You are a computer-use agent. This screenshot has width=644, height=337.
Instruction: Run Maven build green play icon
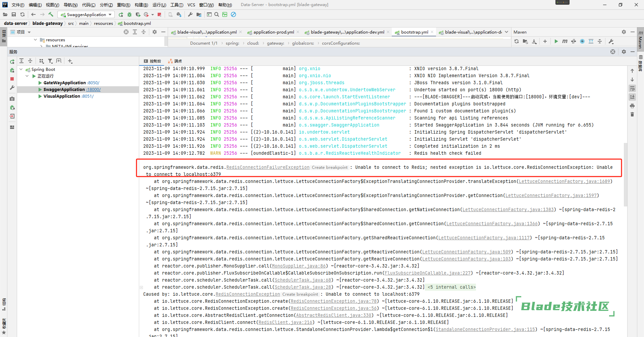(556, 41)
